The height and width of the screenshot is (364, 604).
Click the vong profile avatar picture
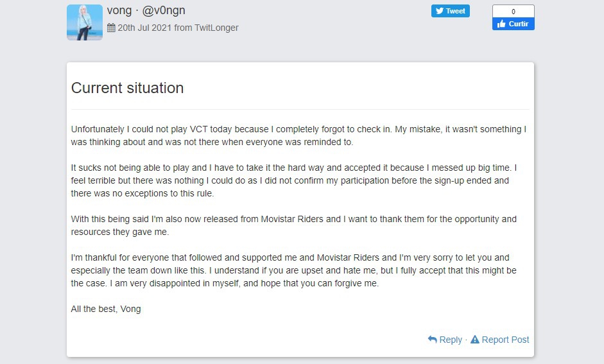[x=85, y=22]
